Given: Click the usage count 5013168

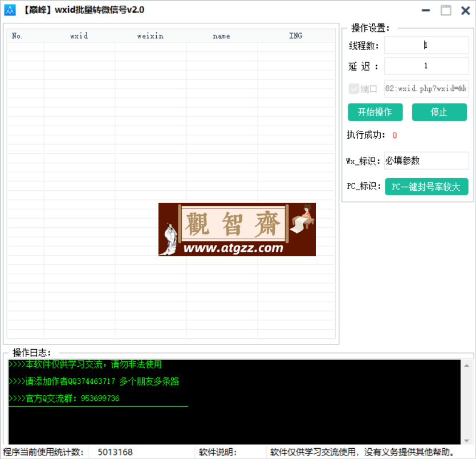Looking at the screenshot, I should (x=115, y=452).
